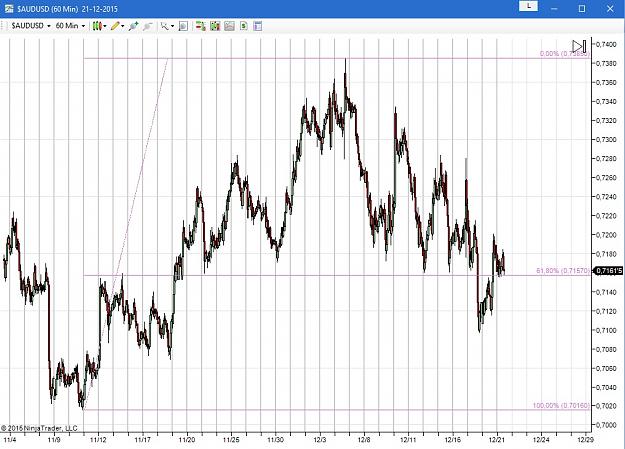Viewport: 625px width, 449px height.
Task: Click the 'L' link button in title bar
Action: (529, 6)
